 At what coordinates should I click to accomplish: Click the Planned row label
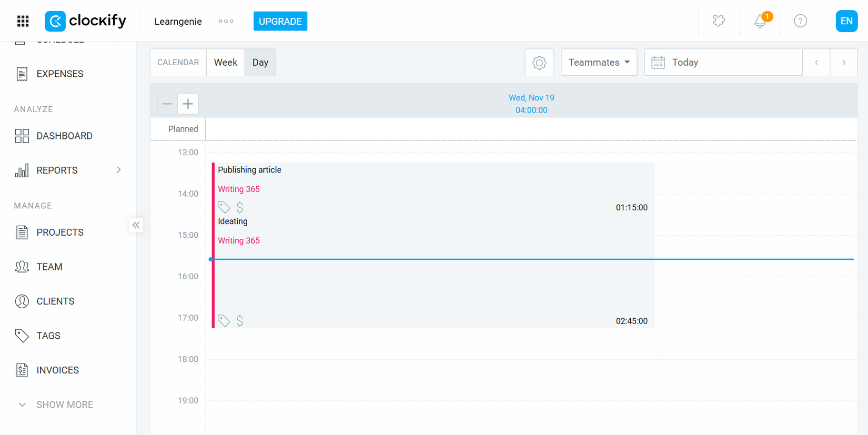(183, 129)
